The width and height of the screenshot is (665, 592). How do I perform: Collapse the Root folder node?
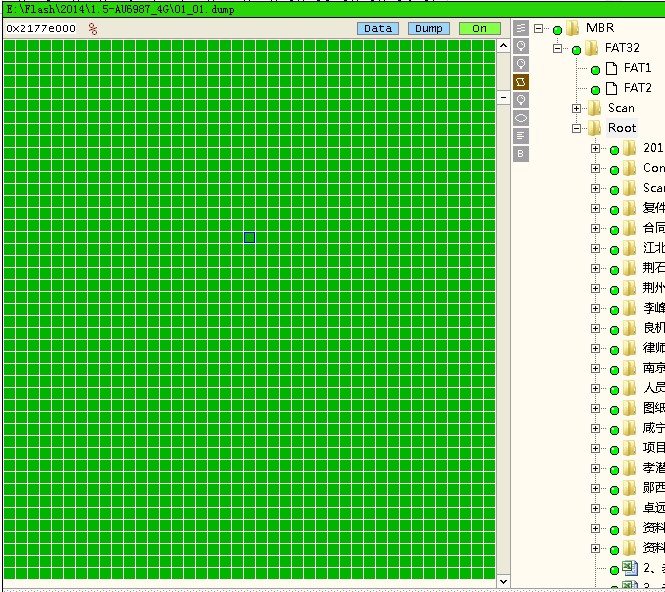577,128
